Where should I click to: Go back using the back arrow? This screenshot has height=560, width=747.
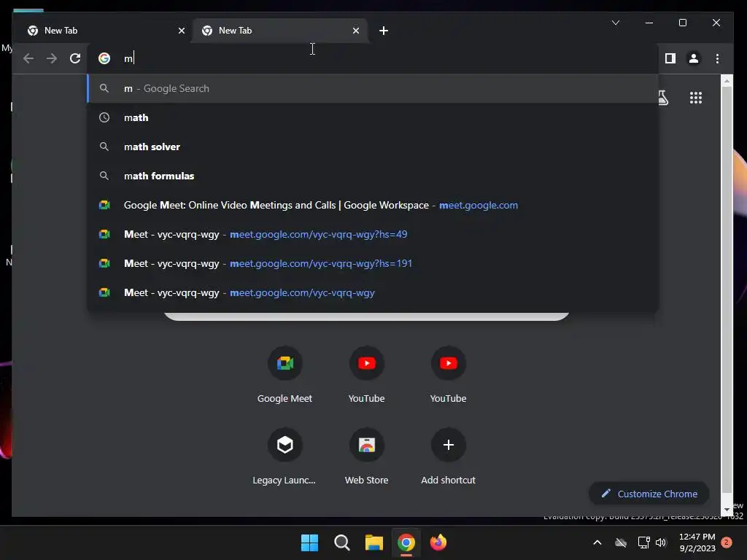28,58
